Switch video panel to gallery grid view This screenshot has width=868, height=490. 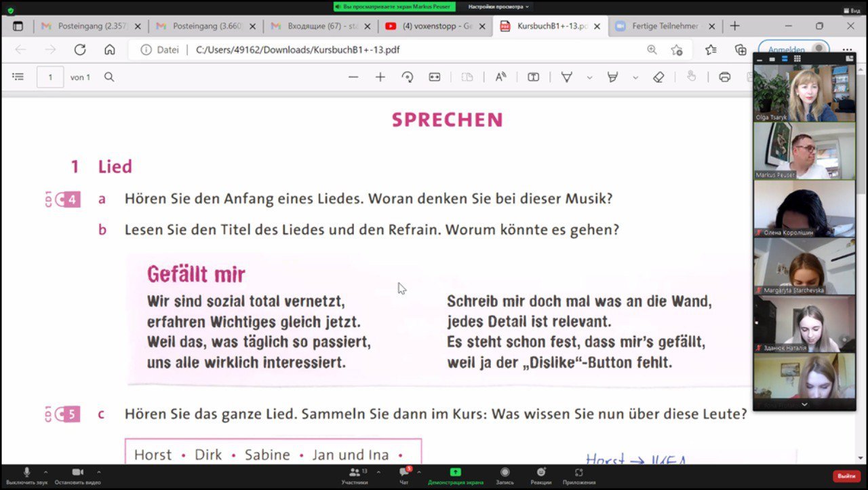pos(797,59)
